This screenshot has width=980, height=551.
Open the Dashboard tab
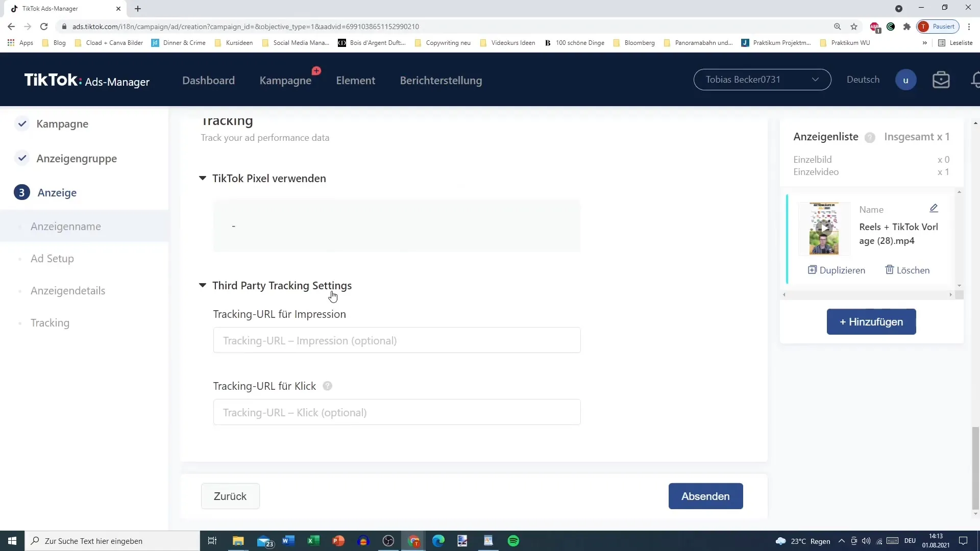tap(208, 81)
